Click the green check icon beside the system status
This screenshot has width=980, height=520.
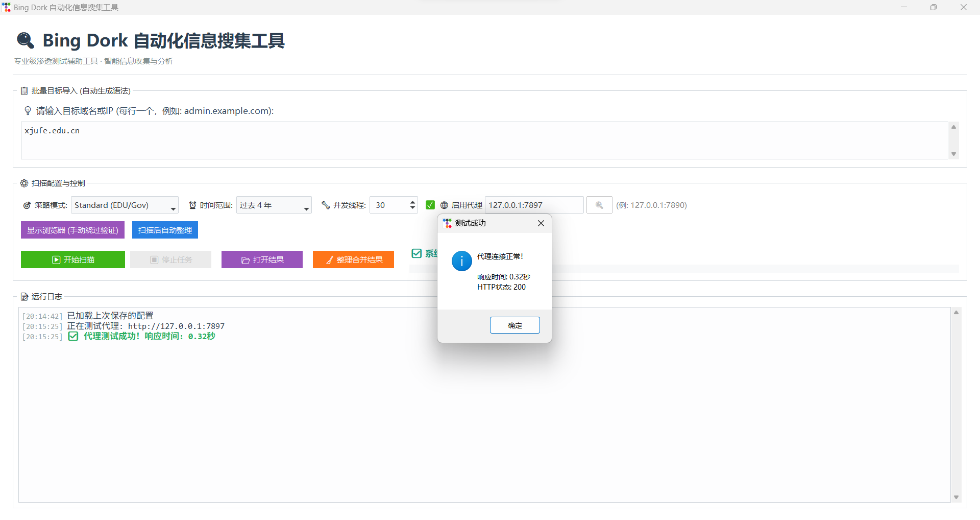(416, 253)
